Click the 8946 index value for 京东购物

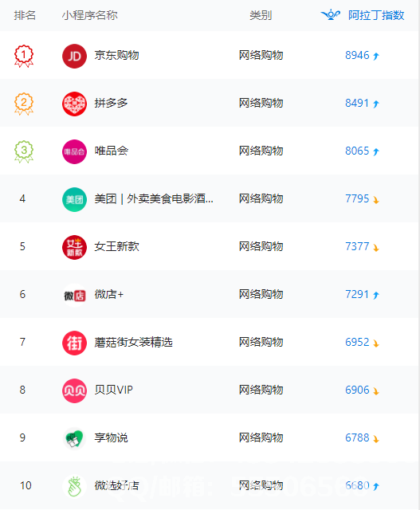(357, 55)
